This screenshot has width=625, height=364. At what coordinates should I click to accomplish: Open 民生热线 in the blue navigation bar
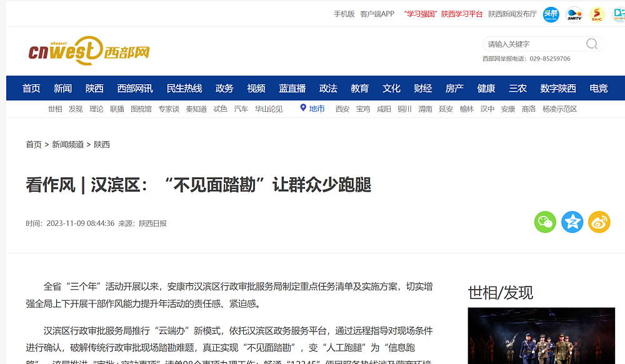point(184,88)
